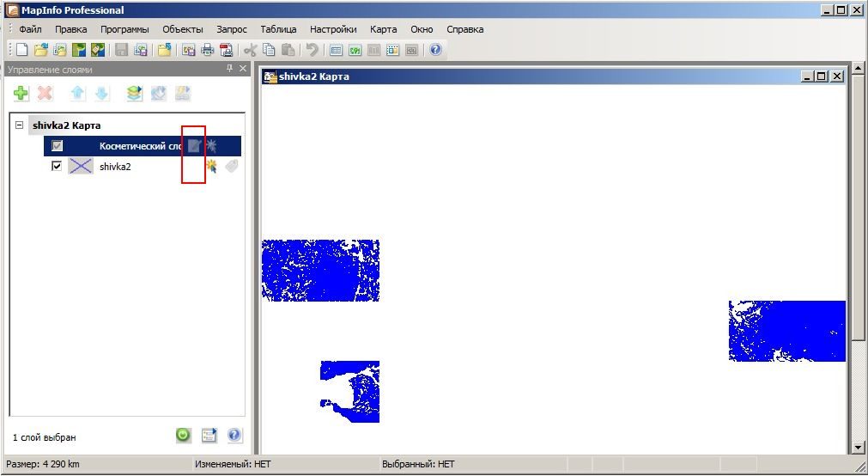Toggle visibility checkbox of shivka2 layer
This screenshot has height=476, width=868.
(x=57, y=166)
